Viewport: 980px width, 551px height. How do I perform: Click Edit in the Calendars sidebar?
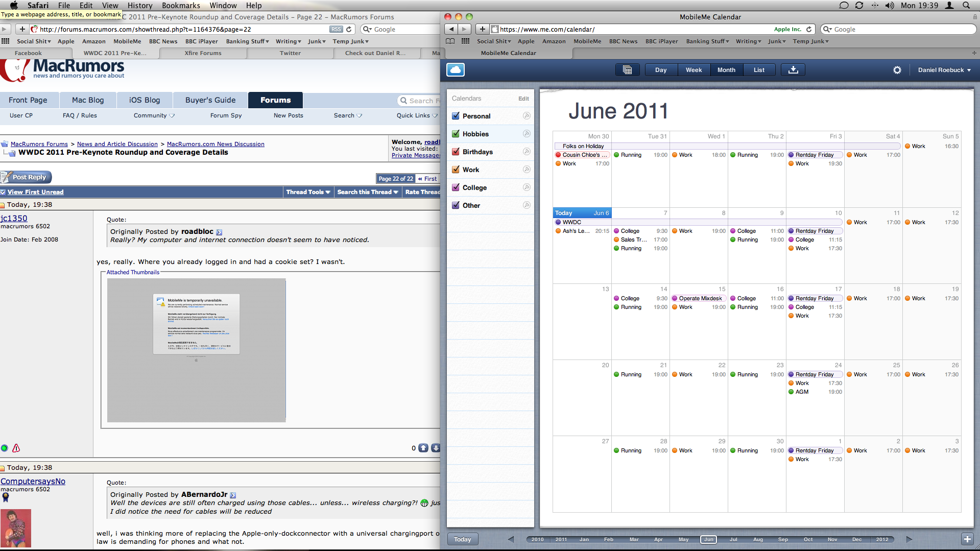click(x=524, y=99)
